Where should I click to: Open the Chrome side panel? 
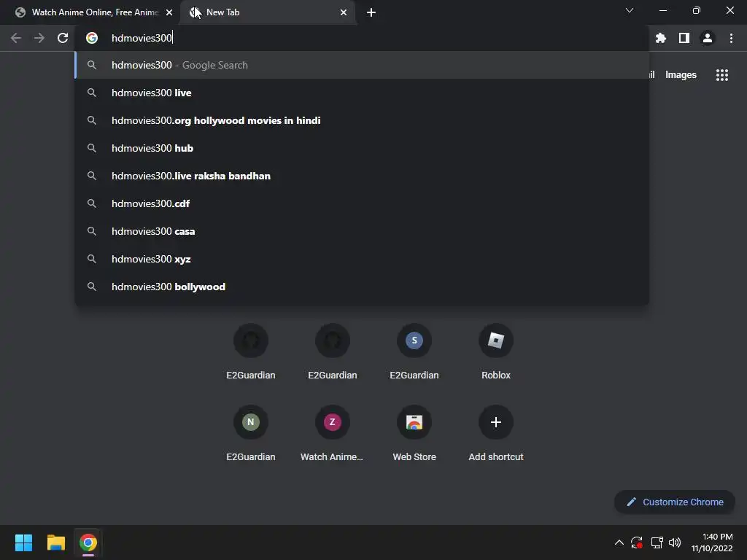click(684, 38)
